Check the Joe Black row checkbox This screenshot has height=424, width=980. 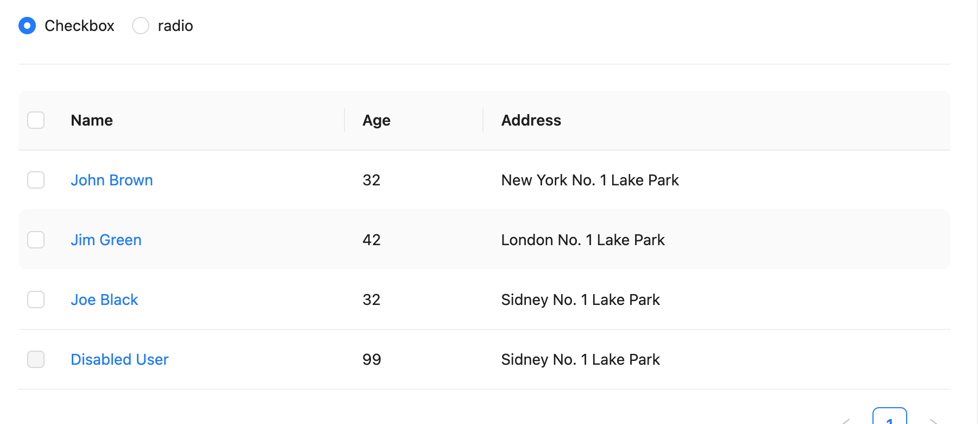36,300
